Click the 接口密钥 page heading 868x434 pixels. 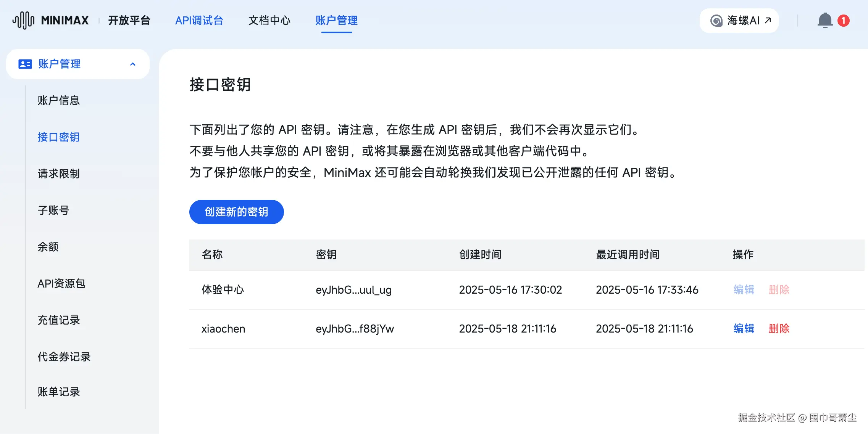220,84
